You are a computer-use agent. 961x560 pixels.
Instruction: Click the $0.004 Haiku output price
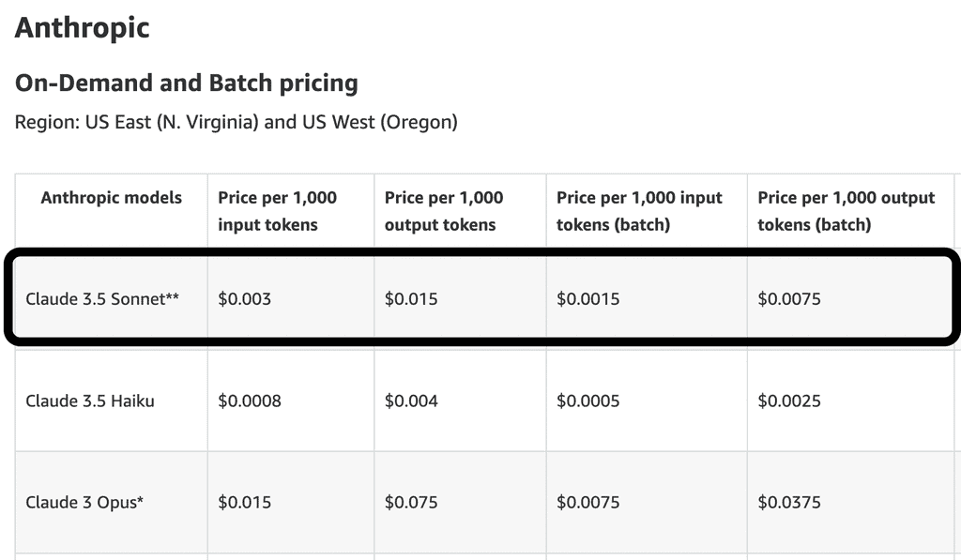click(x=411, y=401)
